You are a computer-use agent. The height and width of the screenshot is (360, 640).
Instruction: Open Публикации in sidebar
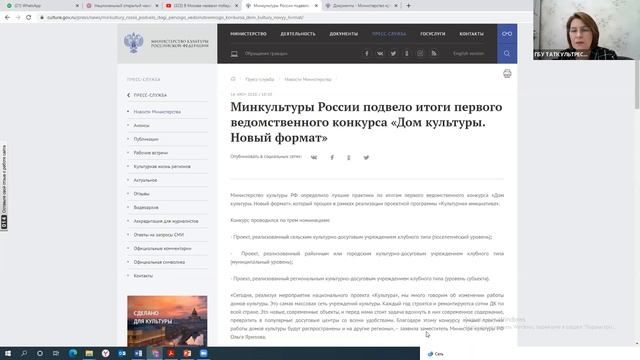coord(146,139)
